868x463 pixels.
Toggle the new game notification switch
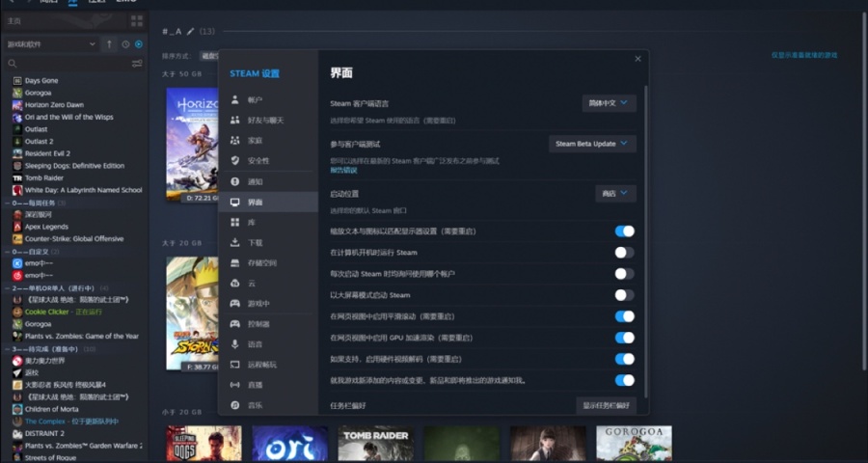624,380
